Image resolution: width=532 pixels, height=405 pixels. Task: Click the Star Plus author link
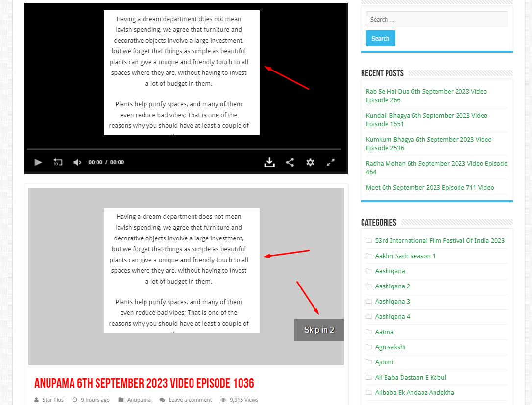[x=53, y=400]
